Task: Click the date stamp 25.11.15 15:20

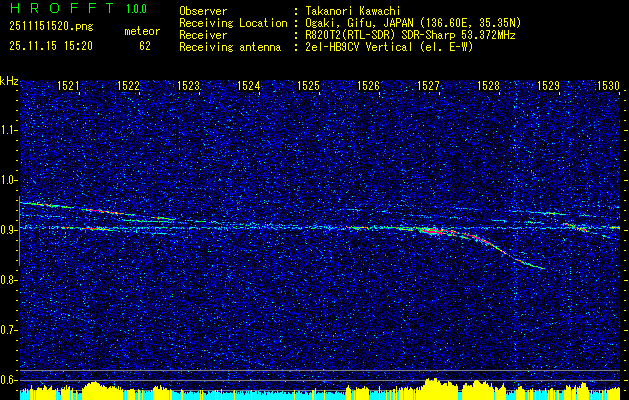Action: point(51,46)
